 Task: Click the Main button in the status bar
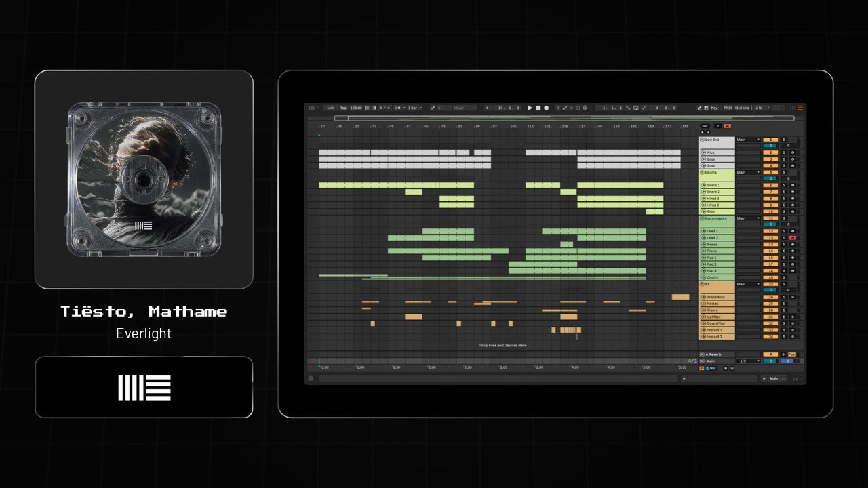point(774,378)
